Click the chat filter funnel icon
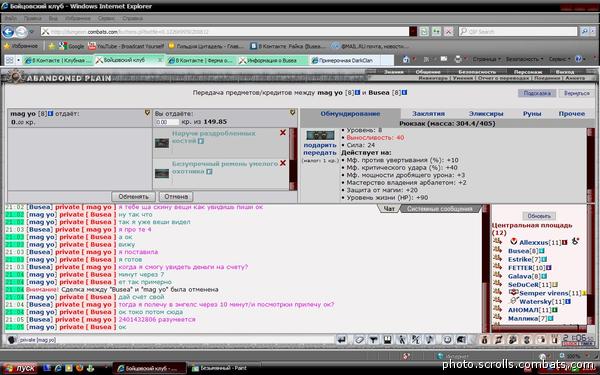 coord(373,340)
